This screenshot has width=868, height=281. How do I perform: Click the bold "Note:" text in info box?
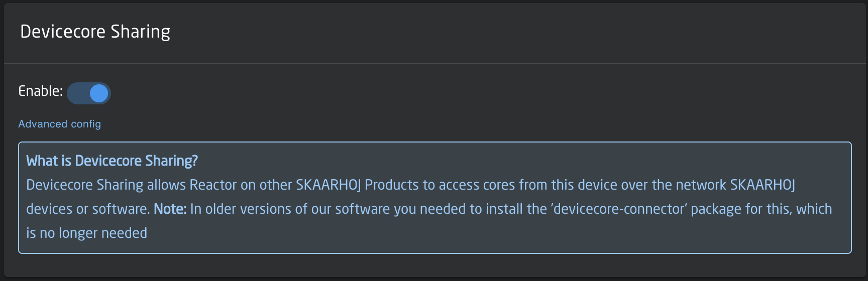pos(170,209)
